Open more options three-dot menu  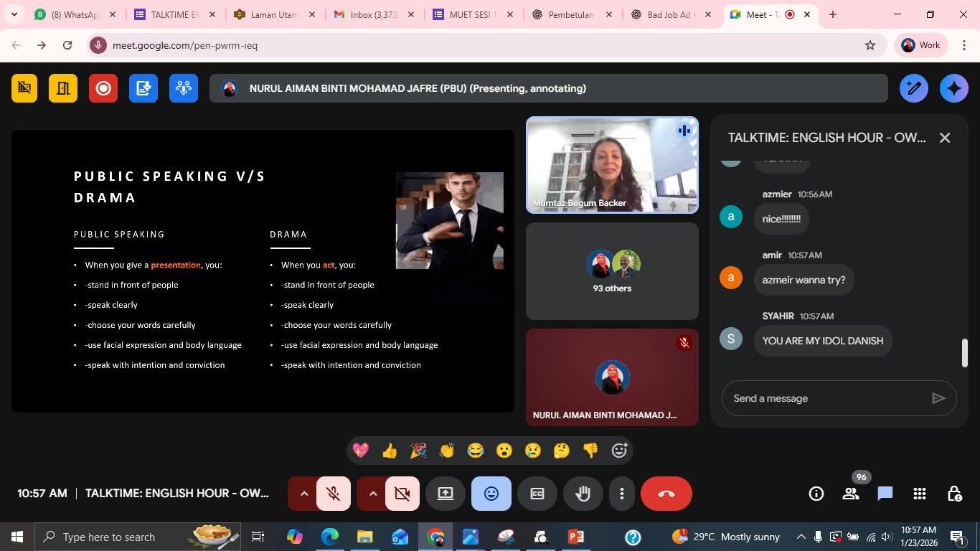click(621, 494)
